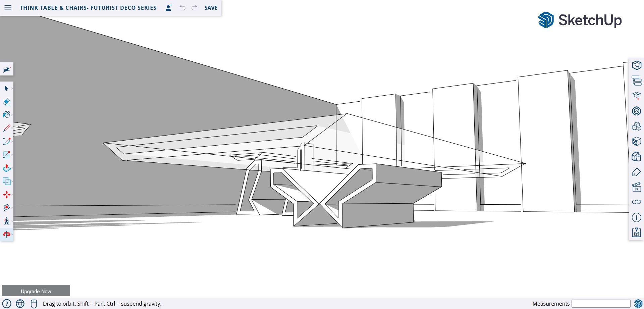Open the Scenes panel

[x=636, y=187]
